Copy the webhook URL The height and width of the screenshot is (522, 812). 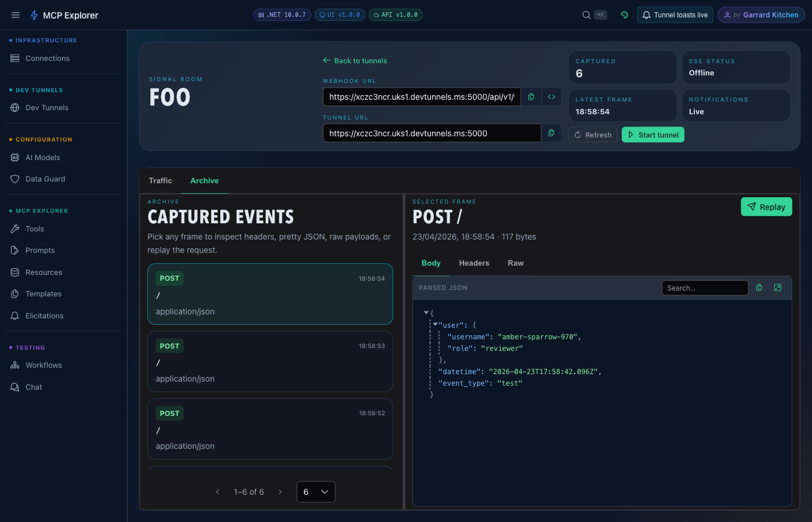(531, 97)
